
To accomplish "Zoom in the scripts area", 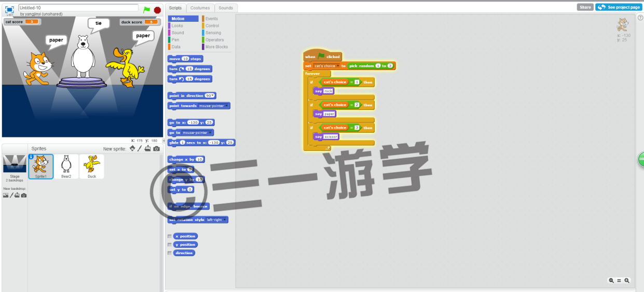I will click(x=627, y=280).
